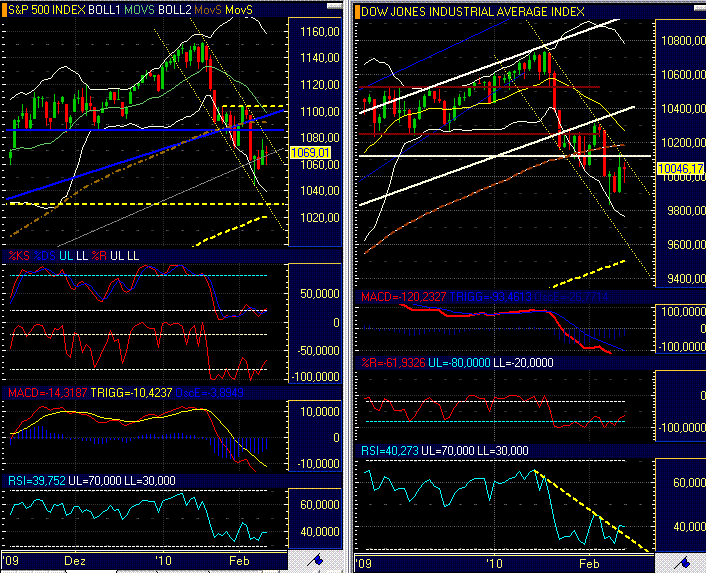Click the orange marker beside S&P 500 INDEX title
Image resolution: width=706 pixels, height=573 pixels.
click(x=5, y=10)
